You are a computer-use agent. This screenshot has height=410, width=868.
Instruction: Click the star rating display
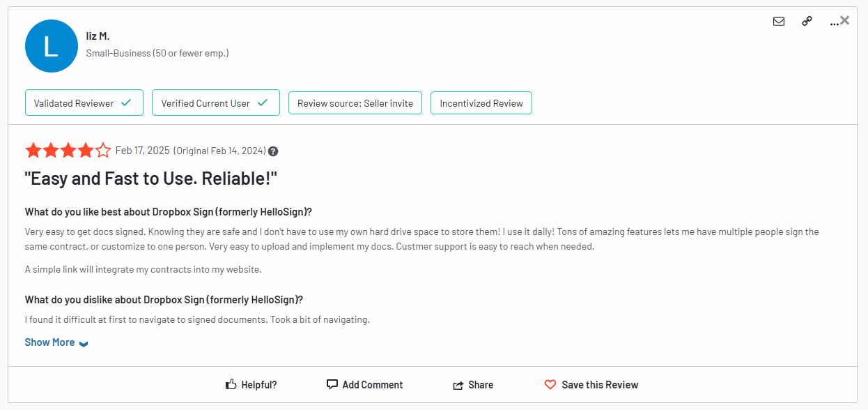pos(68,151)
